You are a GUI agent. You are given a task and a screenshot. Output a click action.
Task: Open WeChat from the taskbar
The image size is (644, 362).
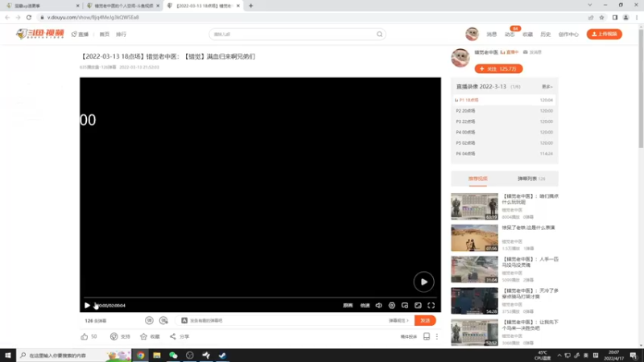pyautogui.click(x=173, y=356)
